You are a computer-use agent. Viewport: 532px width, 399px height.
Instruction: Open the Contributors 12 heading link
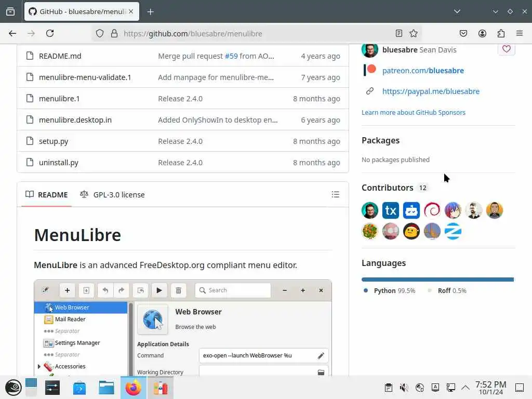[x=394, y=188]
